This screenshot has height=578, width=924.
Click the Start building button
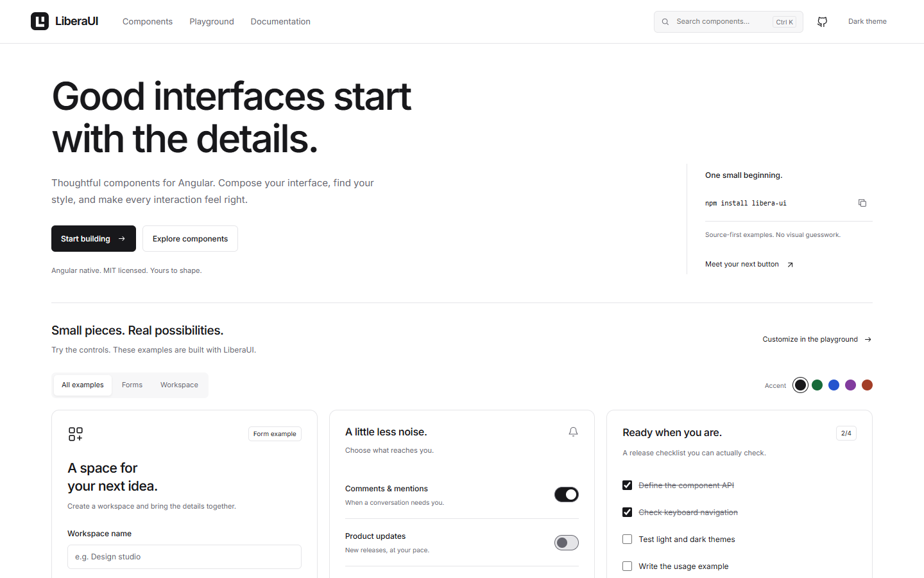94,239
